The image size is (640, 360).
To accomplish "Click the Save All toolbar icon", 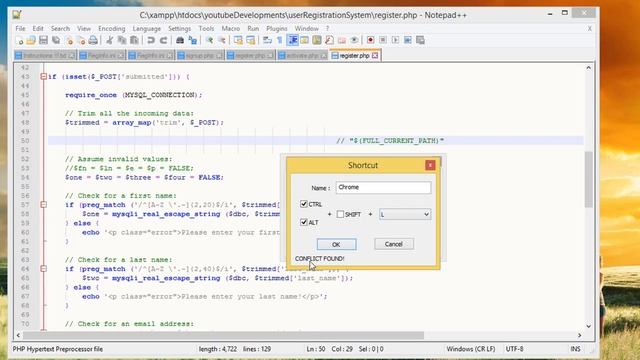I will pyautogui.click(x=56, y=40).
